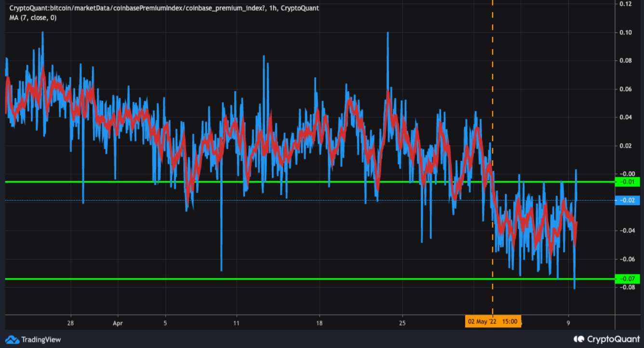Click the green -0.07 price label
Image resolution: width=644 pixels, height=348 pixels.
pyautogui.click(x=627, y=279)
